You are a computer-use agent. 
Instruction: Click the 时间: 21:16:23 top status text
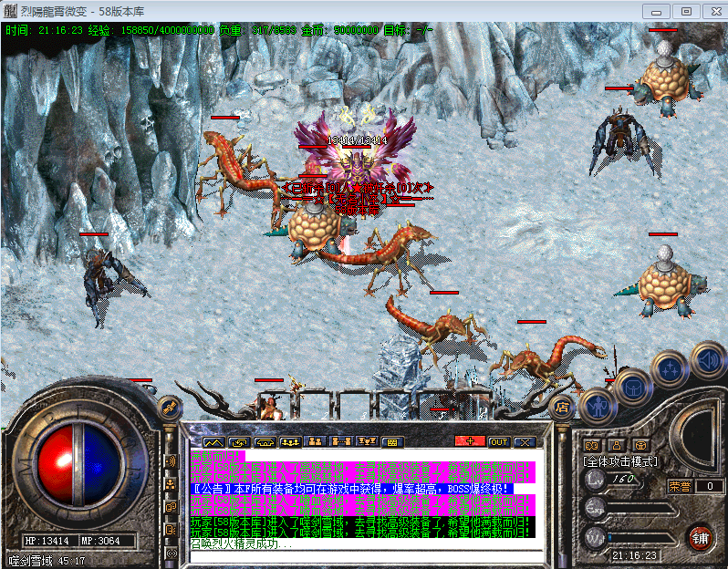44,31
